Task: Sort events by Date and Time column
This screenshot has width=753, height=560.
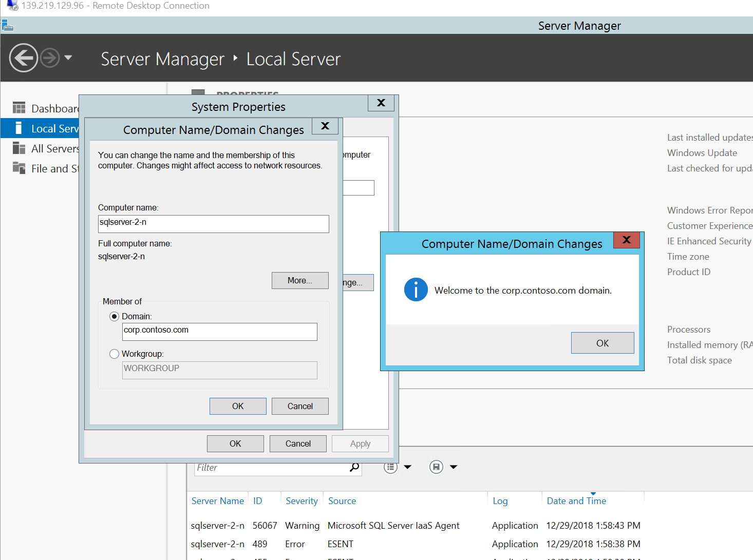Action: tap(576, 501)
